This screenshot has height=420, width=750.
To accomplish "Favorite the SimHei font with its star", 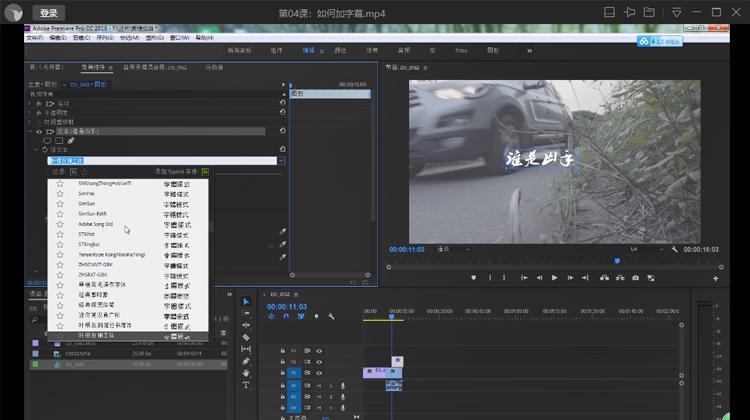I will [60, 193].
